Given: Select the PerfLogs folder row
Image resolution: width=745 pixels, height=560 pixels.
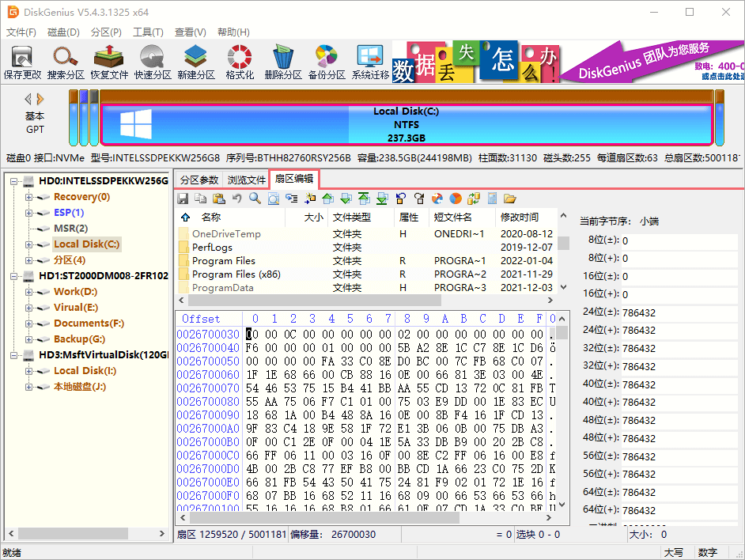Looking at the screenshot, I should [x=367, y=248].
